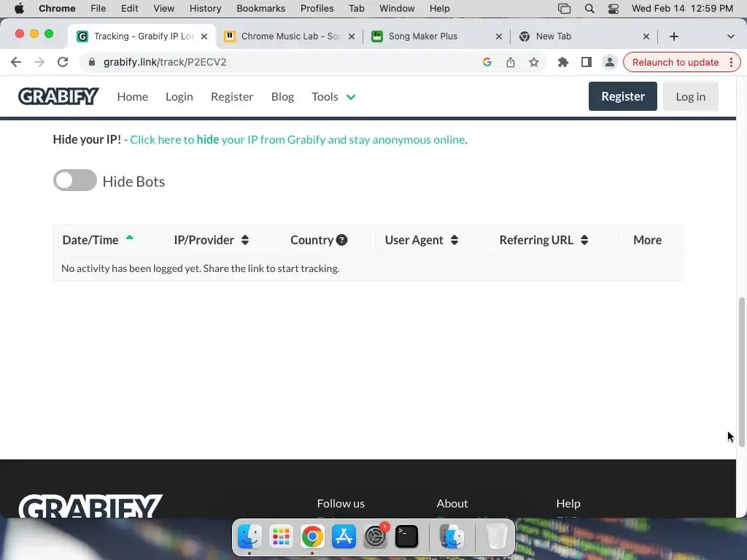The height and width of the screenshot is (560, 747).
Task: Click the share page icon
Action: coord(510,62)
